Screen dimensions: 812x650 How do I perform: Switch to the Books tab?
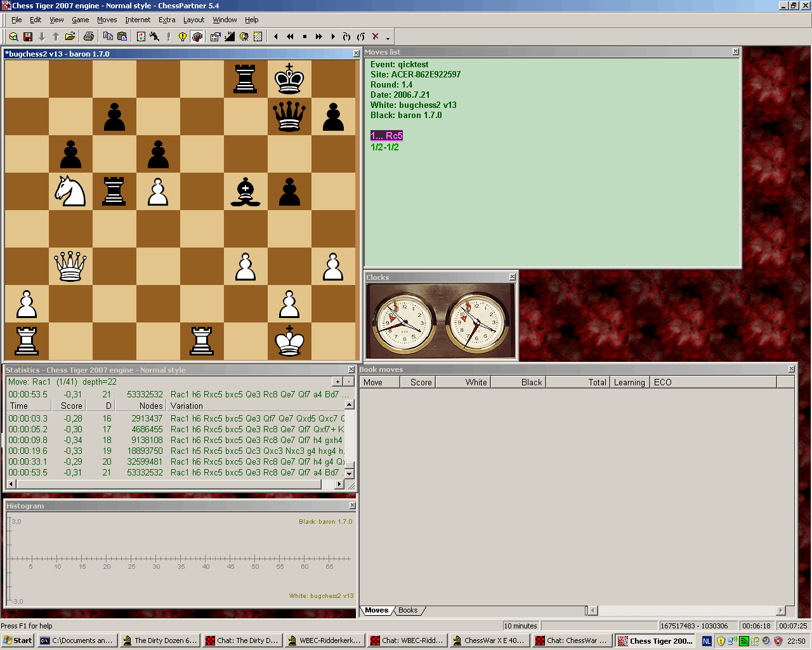pyautogui.click(x=408, y=610)
